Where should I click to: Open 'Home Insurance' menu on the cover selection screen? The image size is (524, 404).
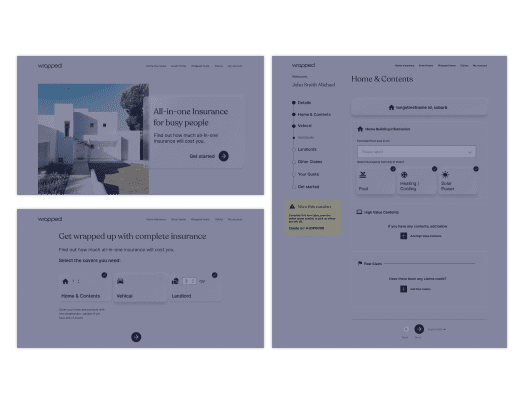tap(156, 220)
